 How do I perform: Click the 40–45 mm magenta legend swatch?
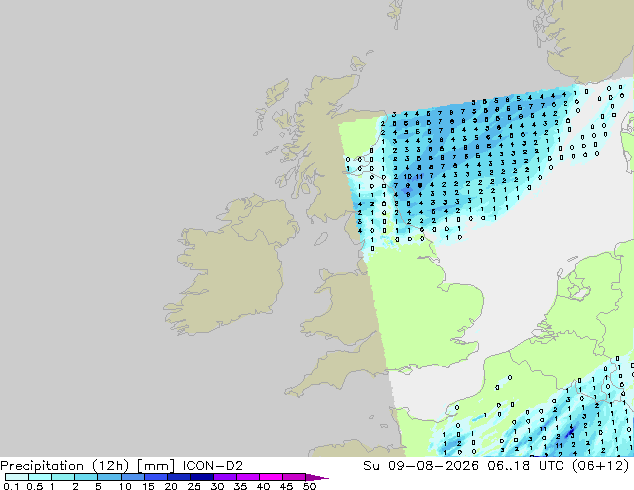pos(271,477)
